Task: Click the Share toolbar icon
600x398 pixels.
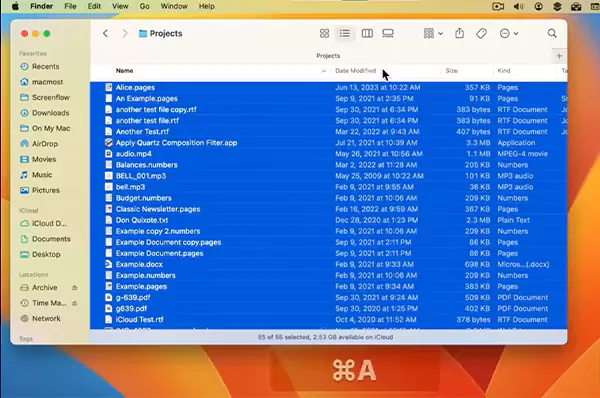Action: (x=460, y=34)
